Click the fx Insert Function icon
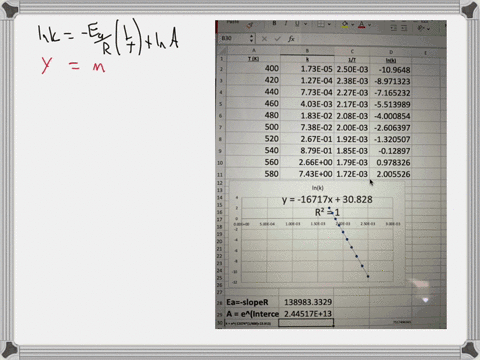The width and height of the screenshot is (480, 360). click(291, 39)
